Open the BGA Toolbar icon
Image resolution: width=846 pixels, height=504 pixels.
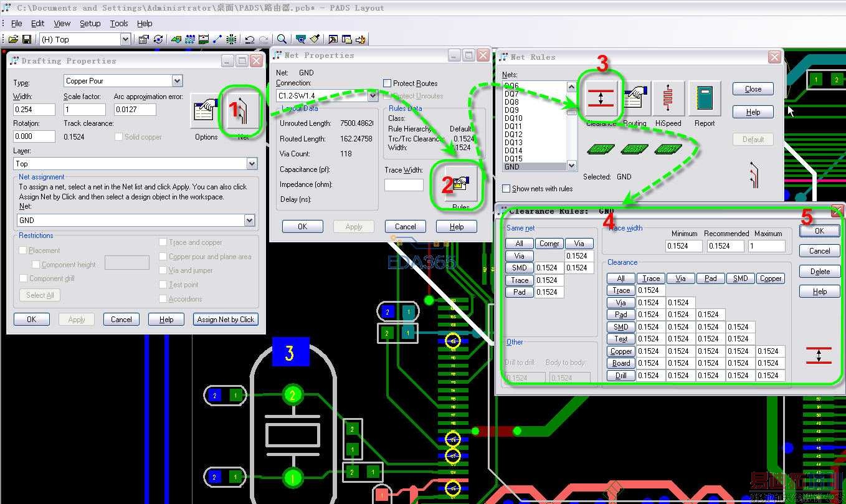(x=231, y=39)
